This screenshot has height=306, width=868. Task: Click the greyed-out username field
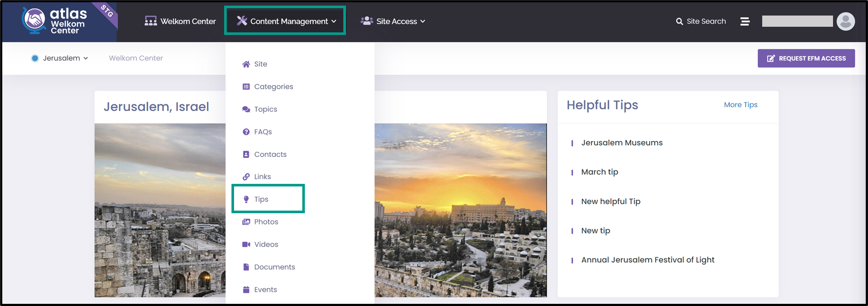pyautogui.click(x=797, y=21)
